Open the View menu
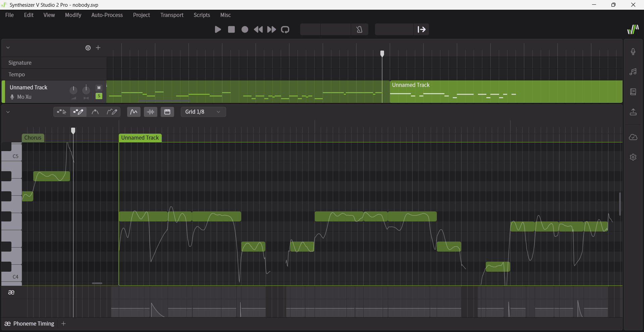Image resolution: width=644 pixels, height=332 pixels. coord(49,15)
